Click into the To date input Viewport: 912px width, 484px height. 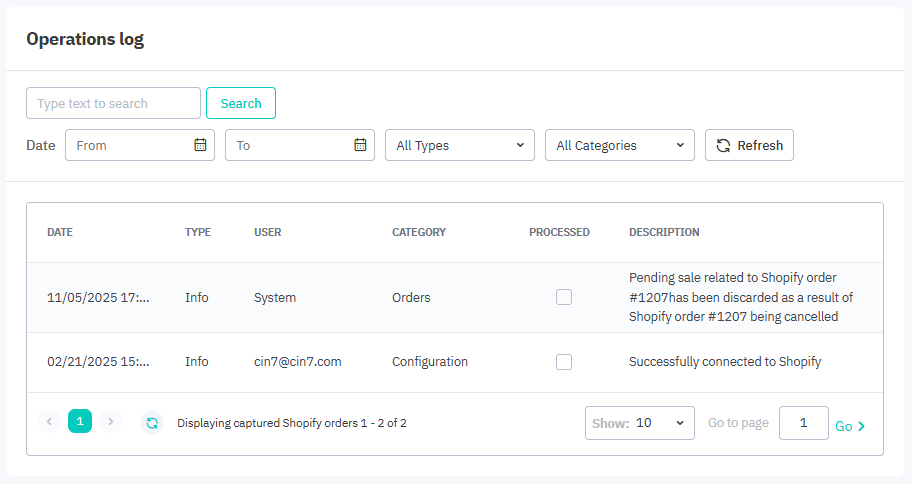290,145
